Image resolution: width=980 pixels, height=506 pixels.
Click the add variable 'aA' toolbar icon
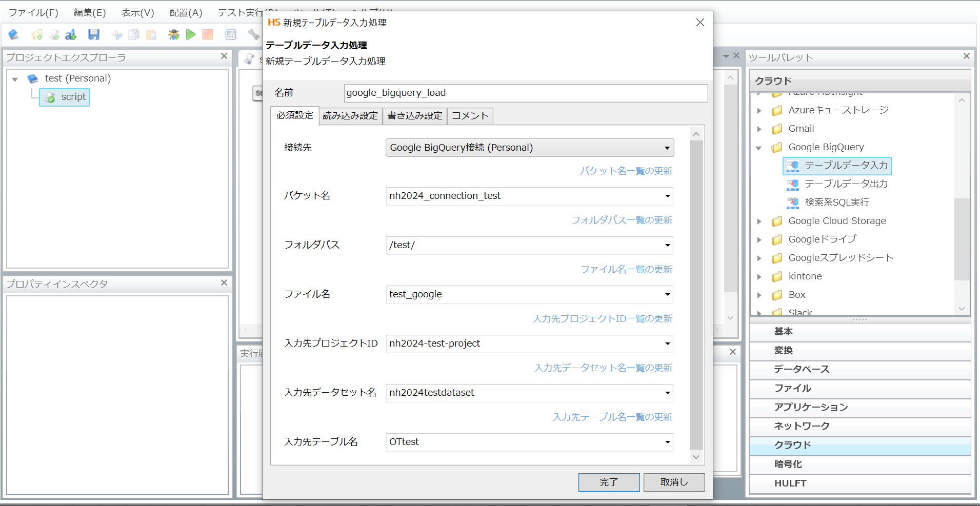71,34
